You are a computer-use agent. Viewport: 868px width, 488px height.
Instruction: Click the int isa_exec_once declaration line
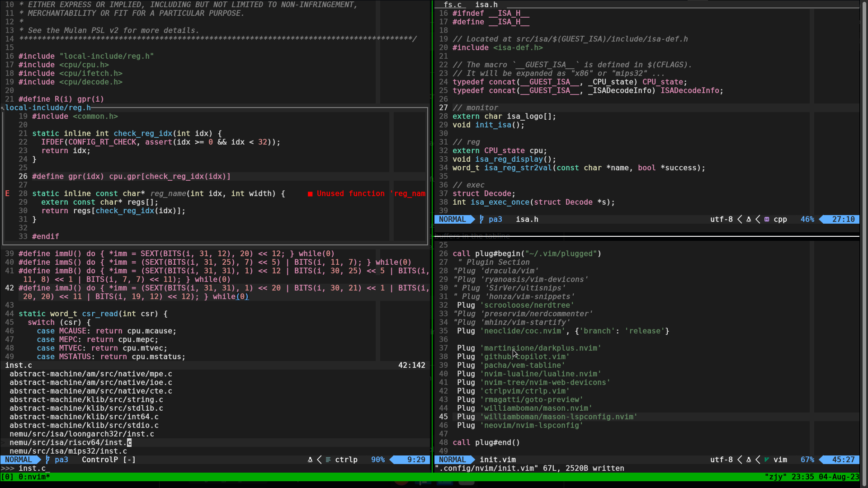[x=534, y=202]
